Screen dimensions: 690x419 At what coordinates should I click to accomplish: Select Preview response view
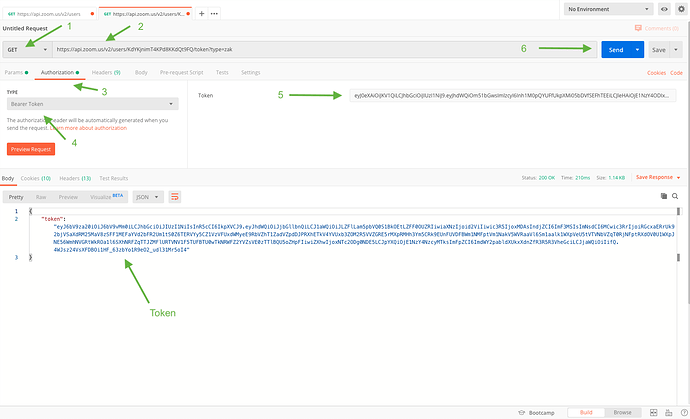click(68, 197)
